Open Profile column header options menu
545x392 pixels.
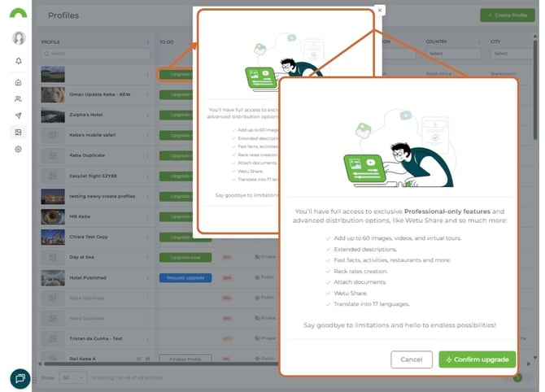coord(147,41)
